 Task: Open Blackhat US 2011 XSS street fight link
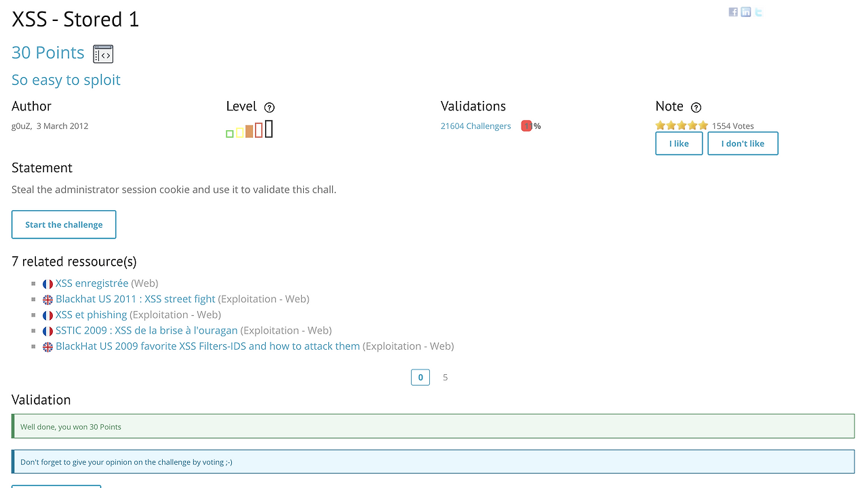pyautogui.click(x=136, y=299)
